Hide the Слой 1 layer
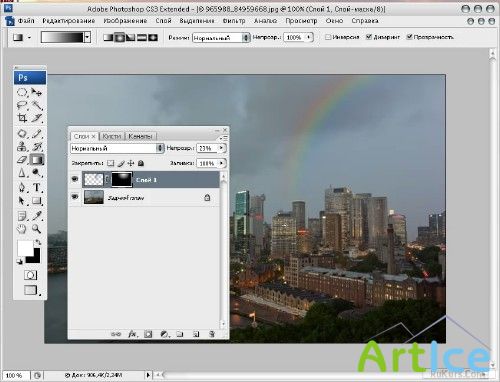 coord(75,179)
